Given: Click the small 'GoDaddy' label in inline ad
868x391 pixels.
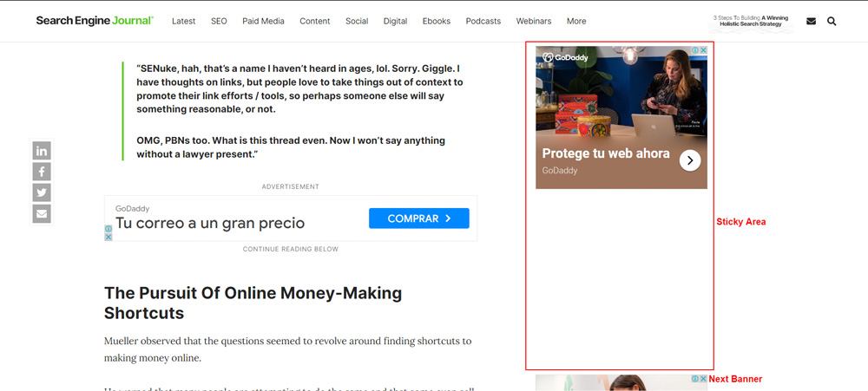Looking at the screenshot, I should pos(132,208).
